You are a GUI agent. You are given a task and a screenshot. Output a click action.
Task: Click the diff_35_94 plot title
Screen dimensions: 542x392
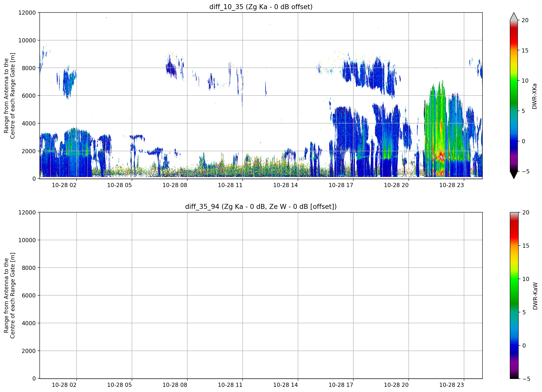(261, 207)
